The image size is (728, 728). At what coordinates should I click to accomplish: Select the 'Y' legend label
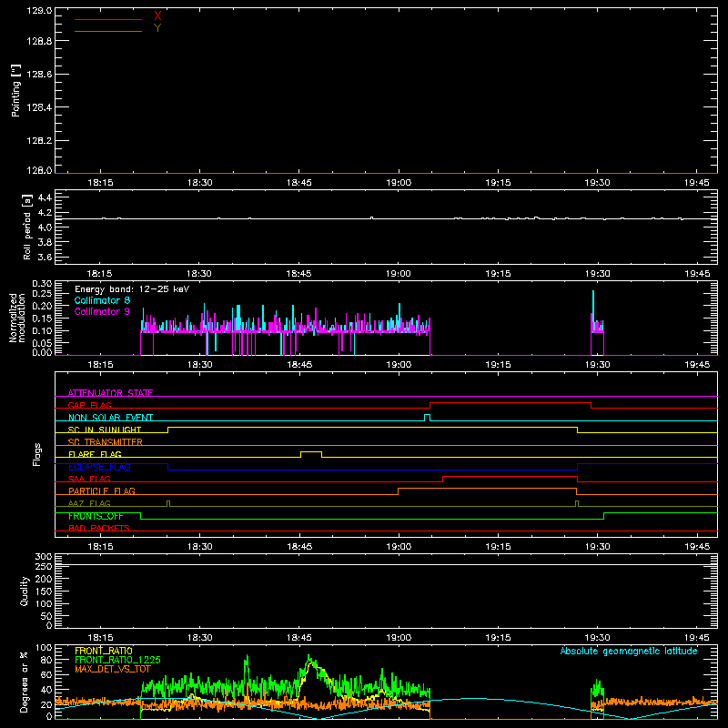pyautogui.click(x=157, y=28)
